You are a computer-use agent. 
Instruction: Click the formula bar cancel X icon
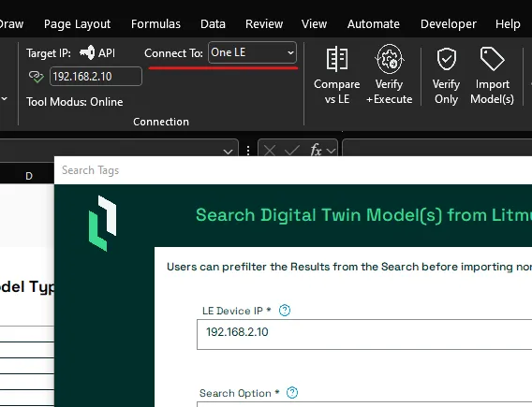270,150
